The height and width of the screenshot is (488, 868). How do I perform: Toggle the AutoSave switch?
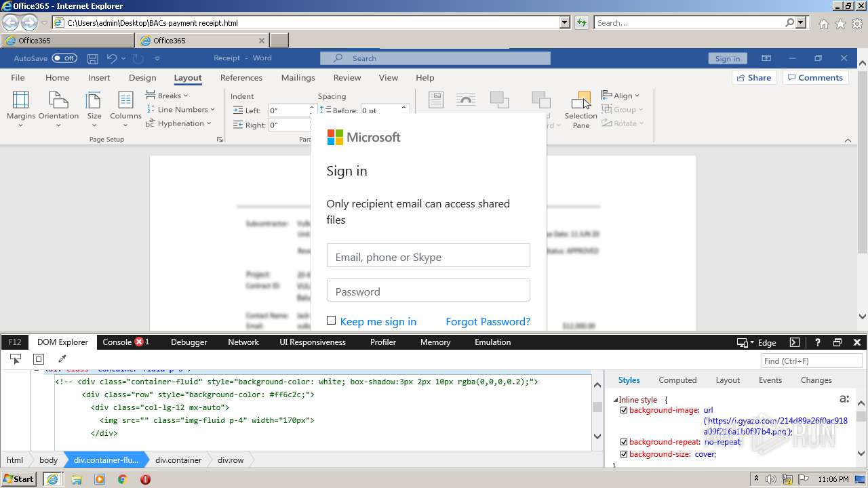[x=64, y=58]
